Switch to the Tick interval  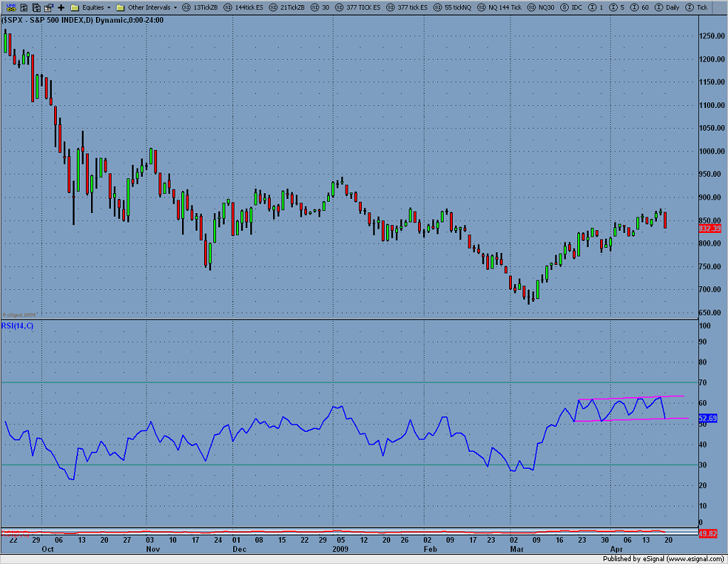point(697,7)
